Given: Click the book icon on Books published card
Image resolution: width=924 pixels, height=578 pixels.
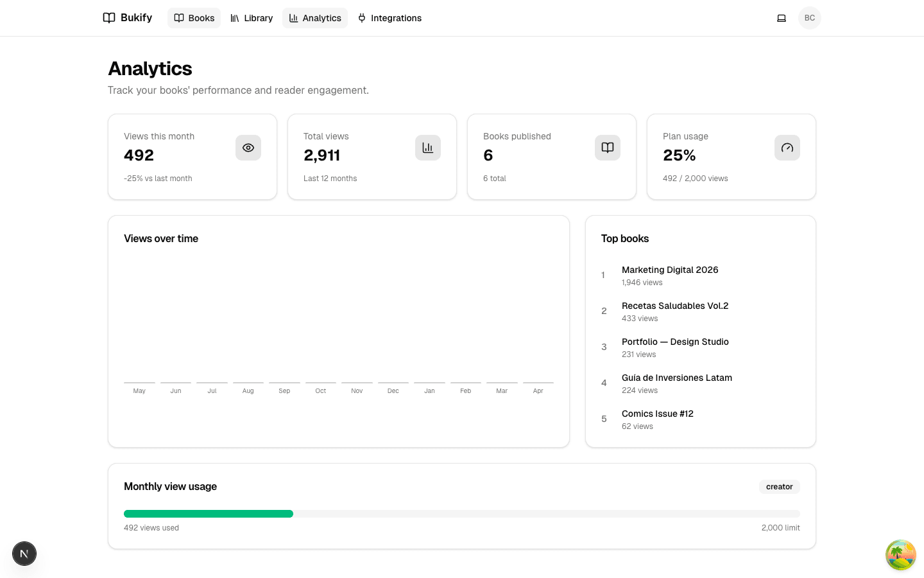Looking at the screenshot, I should 608,148.
